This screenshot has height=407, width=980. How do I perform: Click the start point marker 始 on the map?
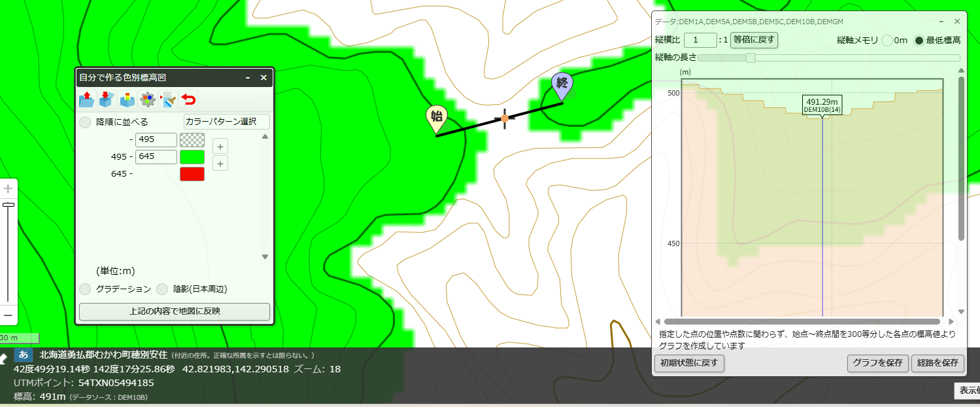click(437, 118)
